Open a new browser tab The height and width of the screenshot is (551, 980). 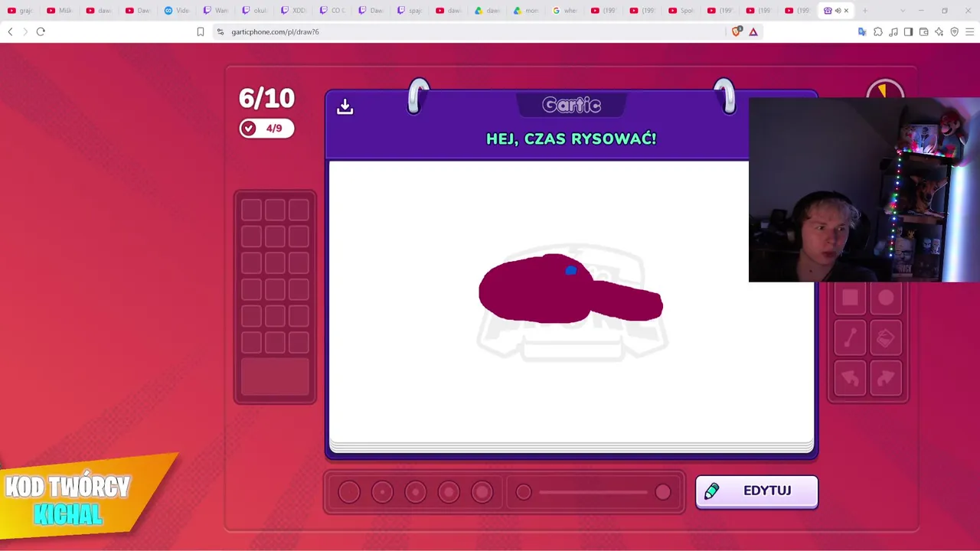pyautogui.click(x=865, y=11)
